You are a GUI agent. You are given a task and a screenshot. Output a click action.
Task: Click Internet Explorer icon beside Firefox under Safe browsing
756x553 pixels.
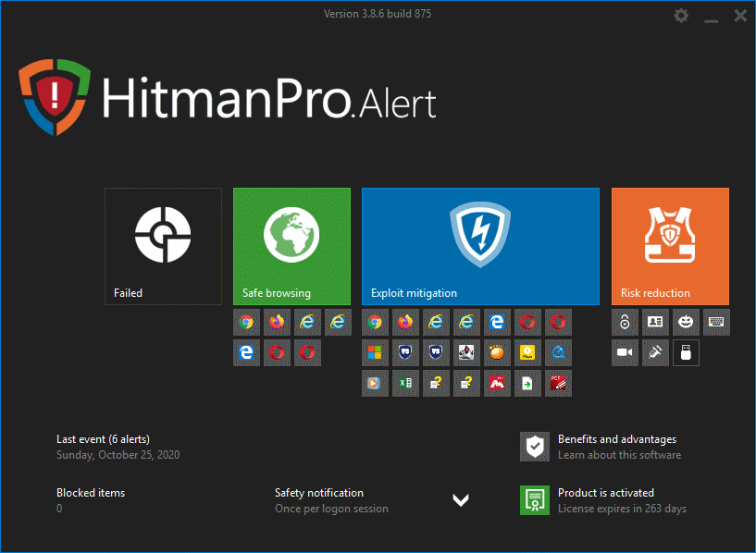click(x=307, y=322)
